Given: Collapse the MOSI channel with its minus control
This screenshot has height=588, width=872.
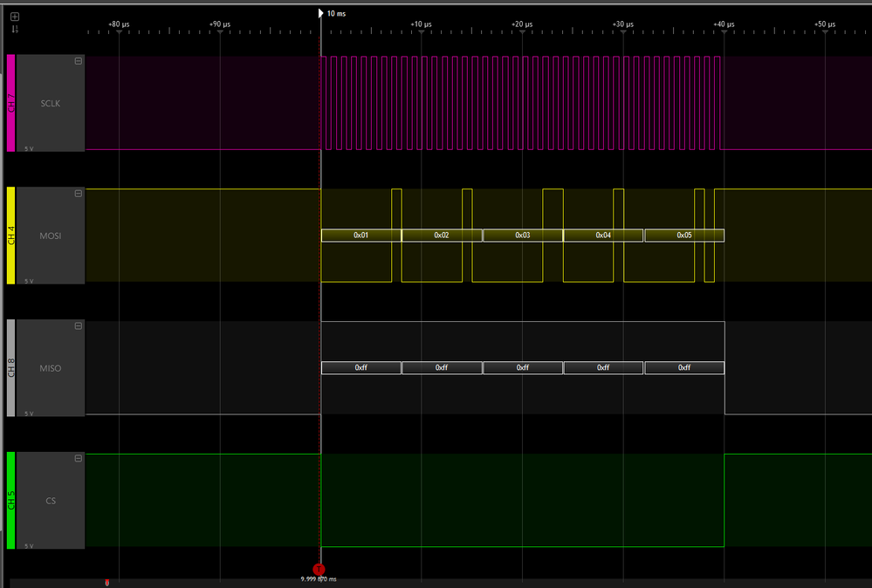Looking at the screenshot, I should tap(78, 193).
